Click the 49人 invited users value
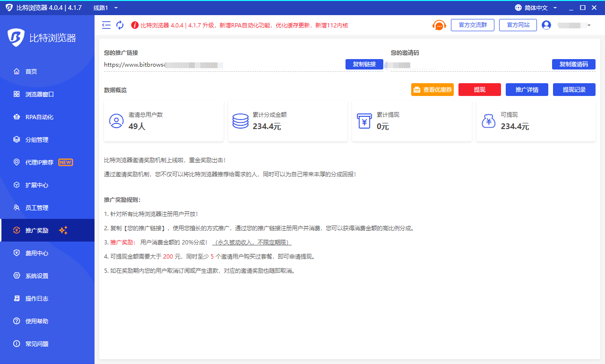605x364 pixels. click(x=137, y=126)
